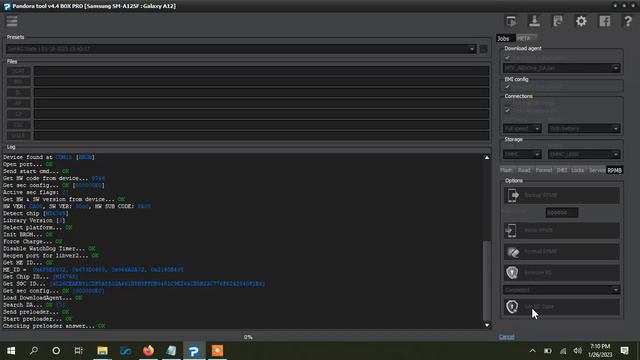Open the settings gear in Pandora toolbar
This screenshot has width=640, height=360.
click(581, 21)
